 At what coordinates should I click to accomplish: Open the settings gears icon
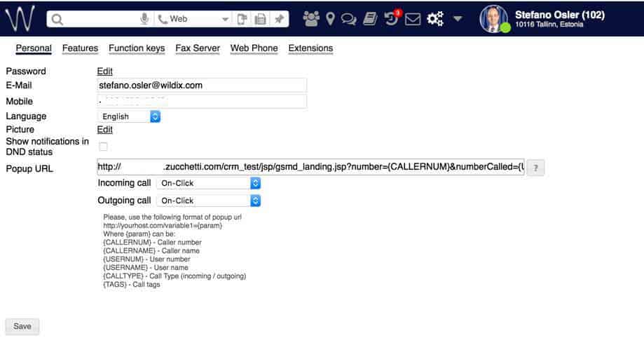[435, 19]
